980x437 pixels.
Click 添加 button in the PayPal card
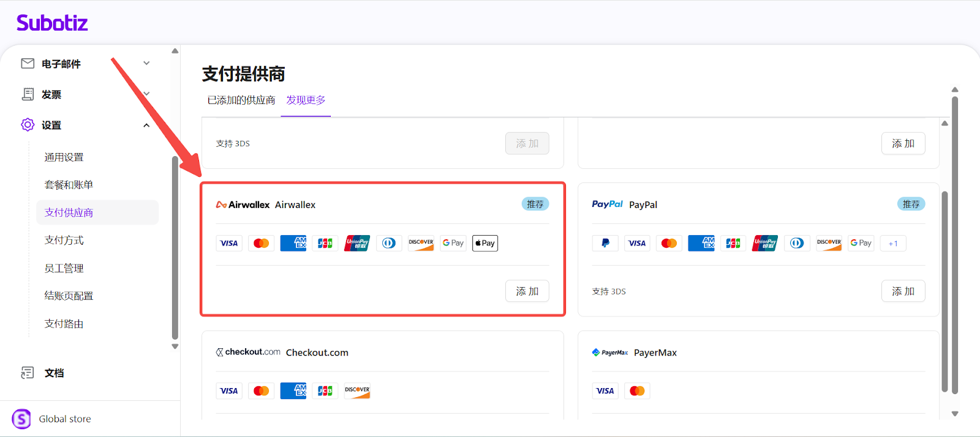903,291
